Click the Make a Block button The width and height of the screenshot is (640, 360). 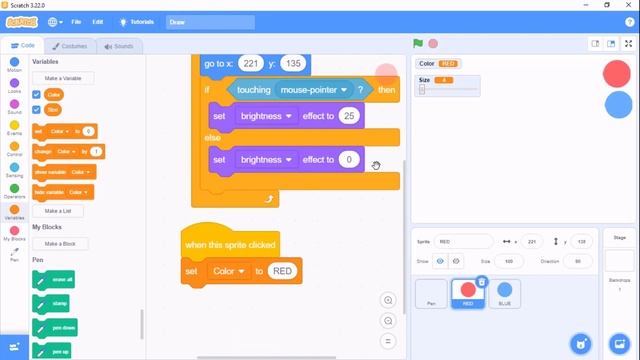point(60,244)
